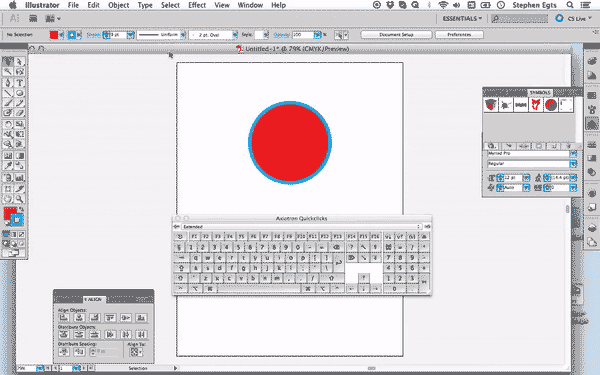Screen dimensions: 600x375
Task: Set the toolbox paint mode to None
Action: 22,234
